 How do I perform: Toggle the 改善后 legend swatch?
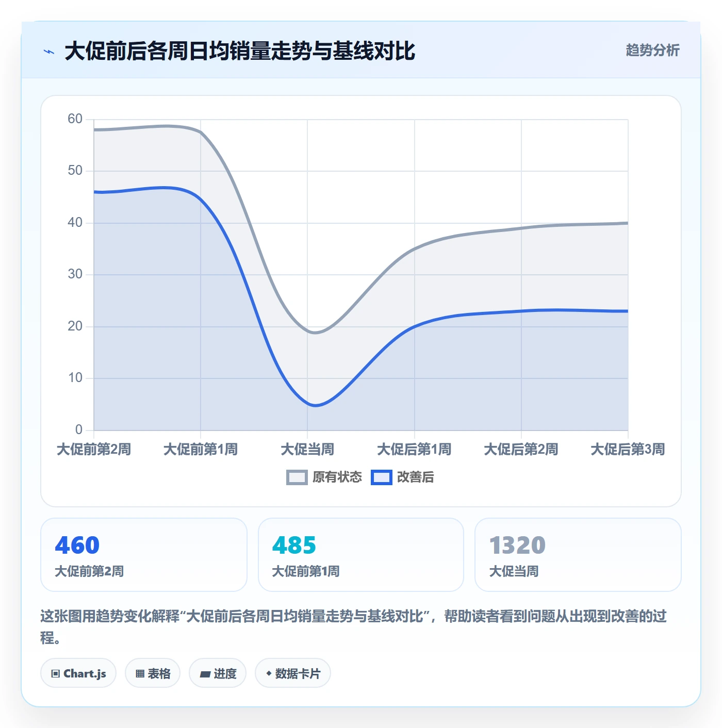(382, 477)
